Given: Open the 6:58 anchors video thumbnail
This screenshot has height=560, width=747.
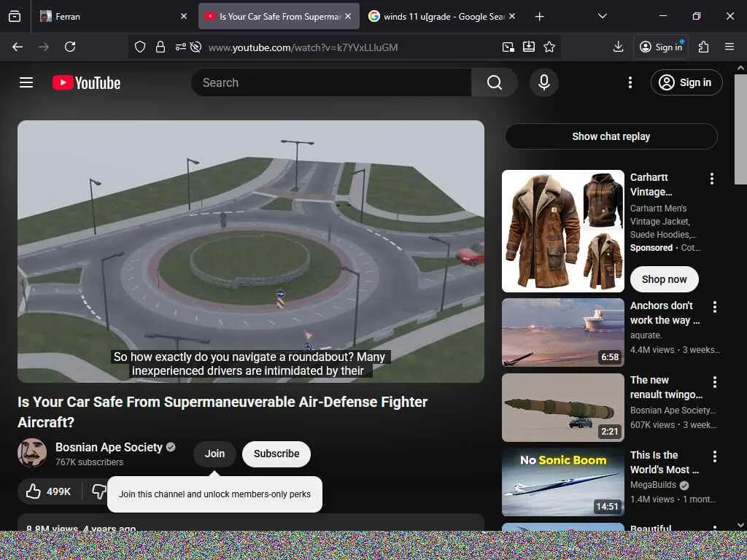Looking at the screenshot, I should pos(563,332).
